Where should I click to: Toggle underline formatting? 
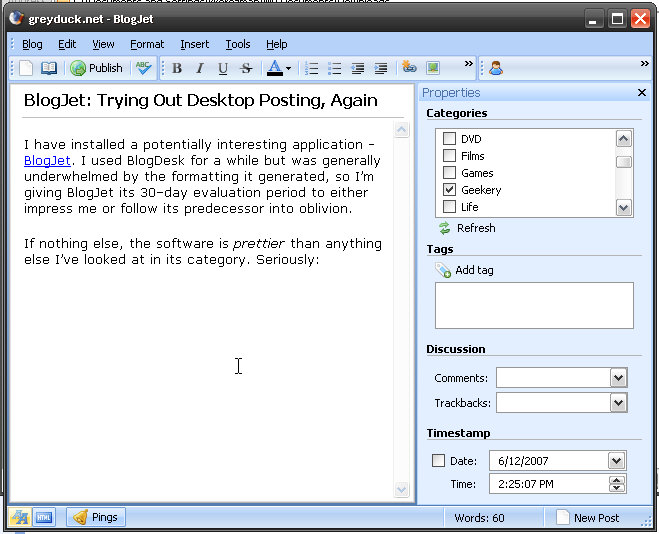(x=223, y=68)
